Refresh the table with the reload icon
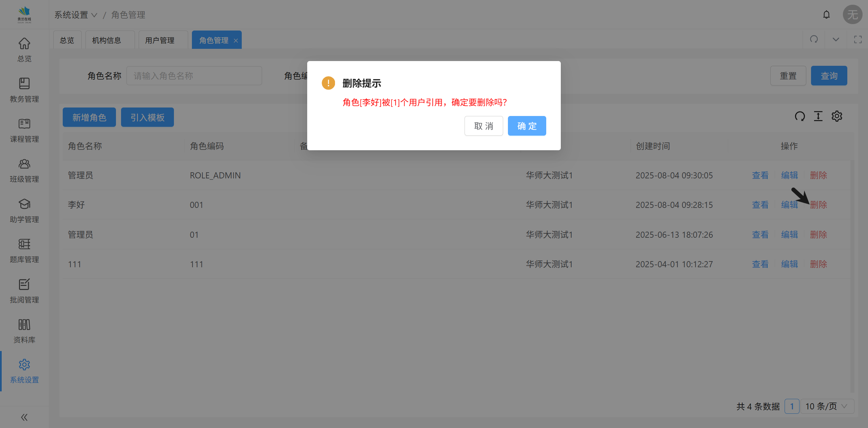The image size is (868, 428). coord(800,116)
